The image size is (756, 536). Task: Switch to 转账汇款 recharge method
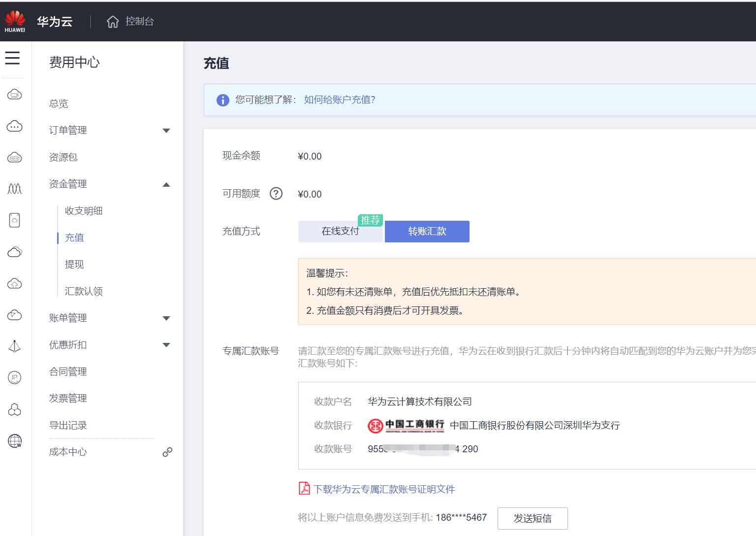point(427,232)
